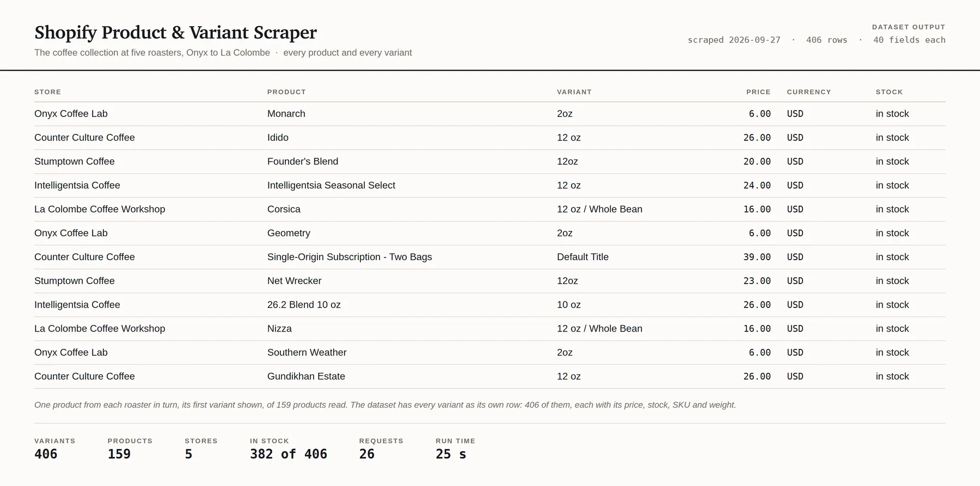Click "Stumptown Coffee" in the Founder's Blend row

75,162
